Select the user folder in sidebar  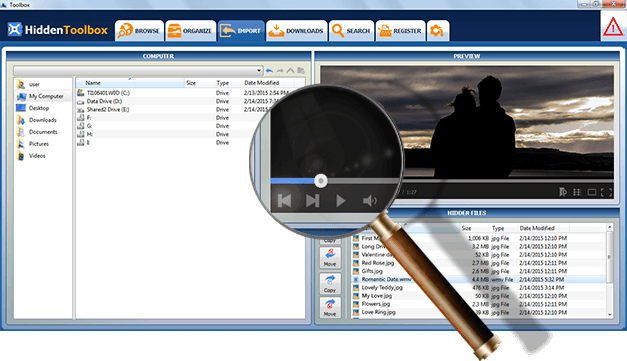click(x=34, y=84)
